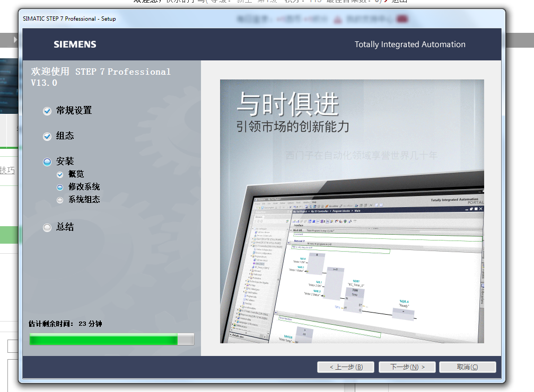Click the 常规设置 step check icon

click(x=47, y=111)
